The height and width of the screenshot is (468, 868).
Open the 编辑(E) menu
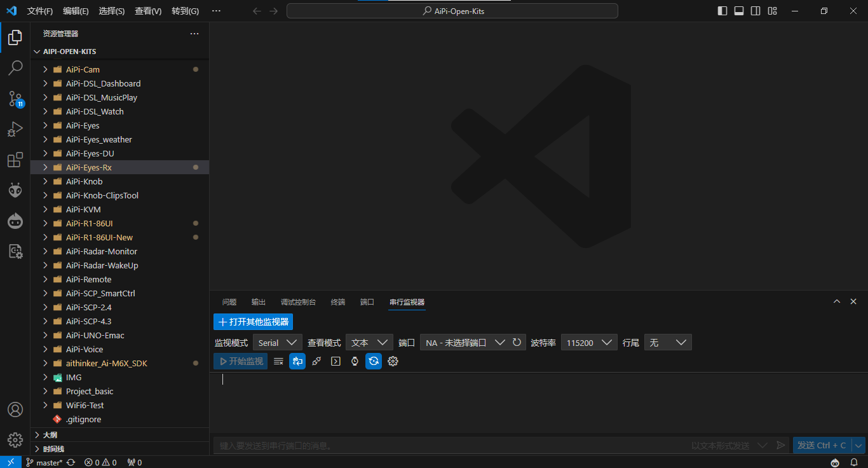[x=76, y=11]
